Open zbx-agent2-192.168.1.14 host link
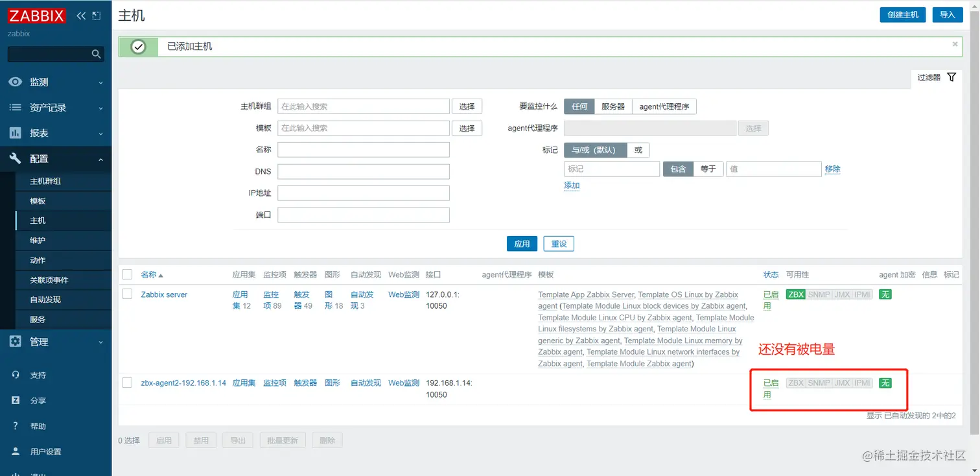 point(183,383)
